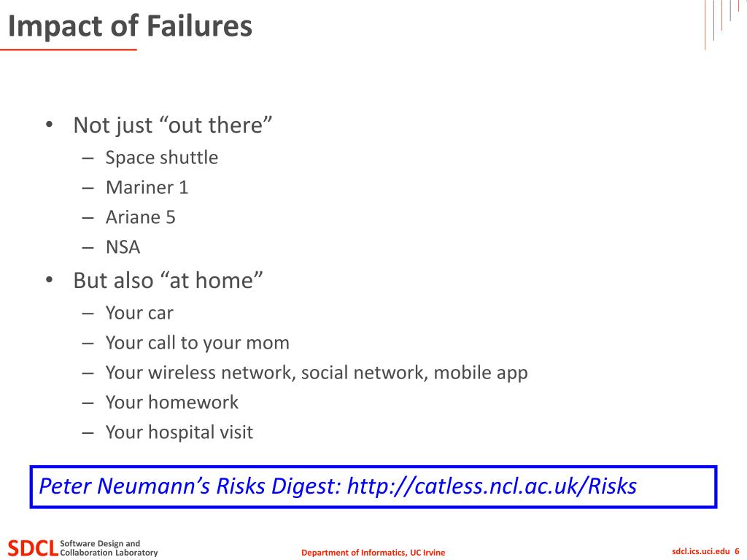Select the "Not just out there" heading
Image resolution: width=747 pixels, height=560 pixels.
point(172,125)
